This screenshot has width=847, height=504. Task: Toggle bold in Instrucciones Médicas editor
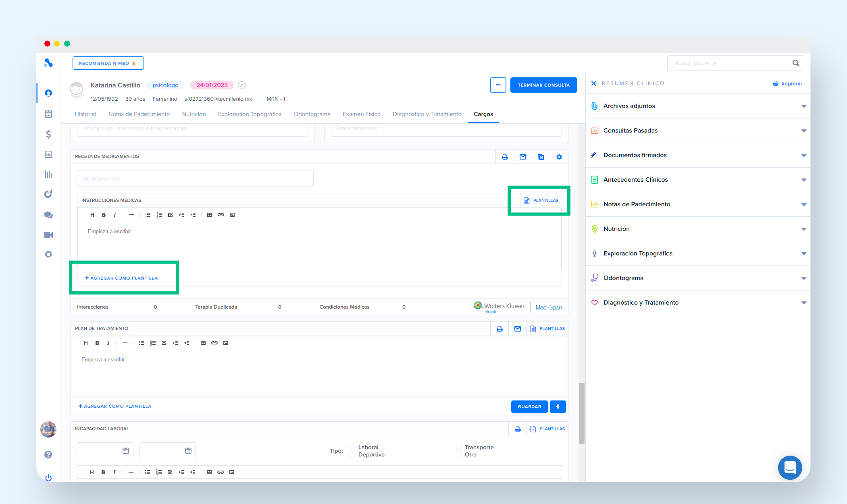104,215
